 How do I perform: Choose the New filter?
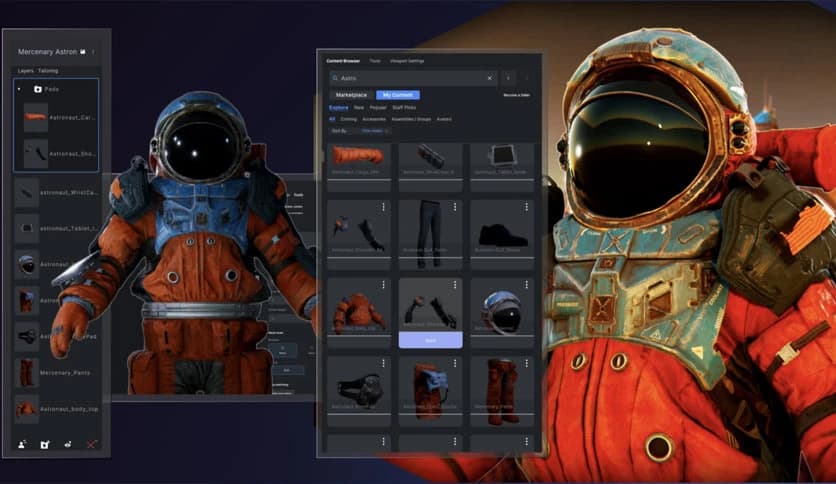(359, 108)
